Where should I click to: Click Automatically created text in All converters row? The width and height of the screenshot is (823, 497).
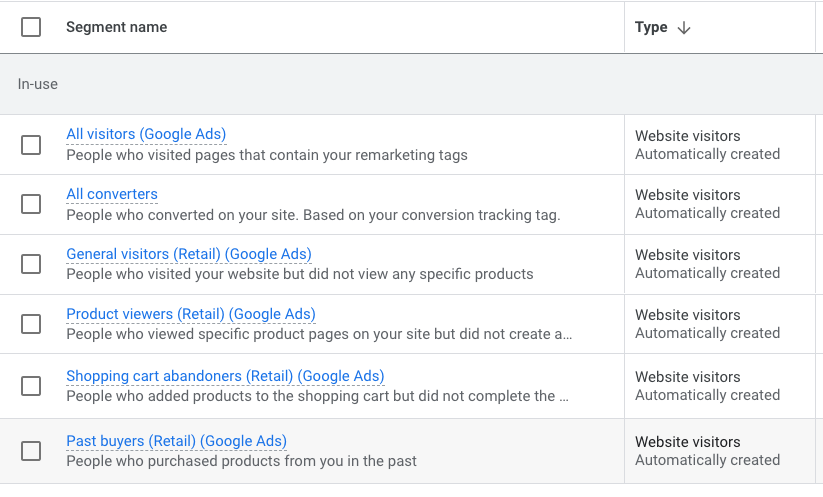[708, 213]
